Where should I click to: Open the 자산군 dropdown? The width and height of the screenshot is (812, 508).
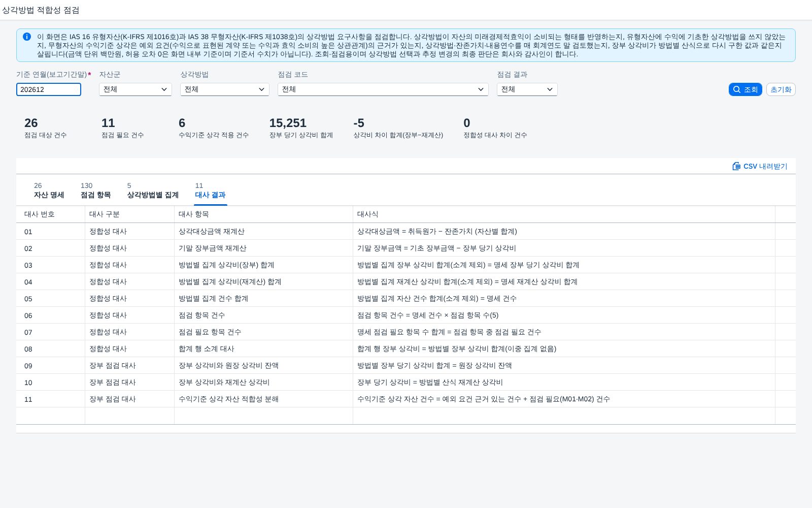tap(136, 89)
